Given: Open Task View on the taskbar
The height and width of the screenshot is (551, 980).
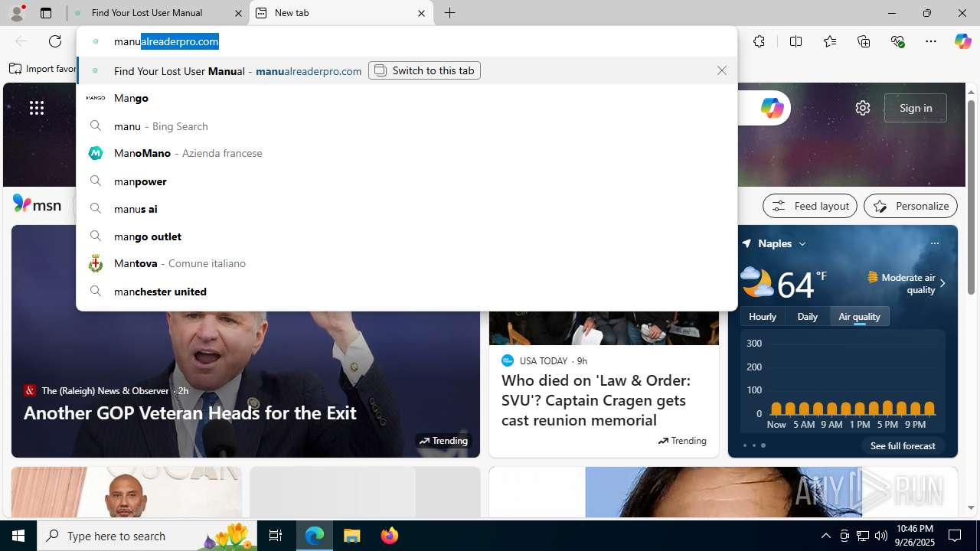Looking at the screenshot, I should (276, 536).
